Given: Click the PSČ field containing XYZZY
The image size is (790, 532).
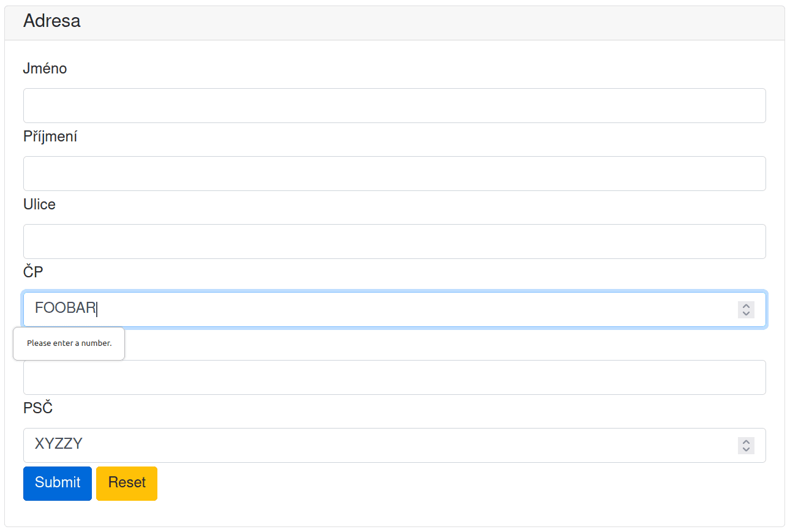Looking at the screenshot, I should click(367, 445).
